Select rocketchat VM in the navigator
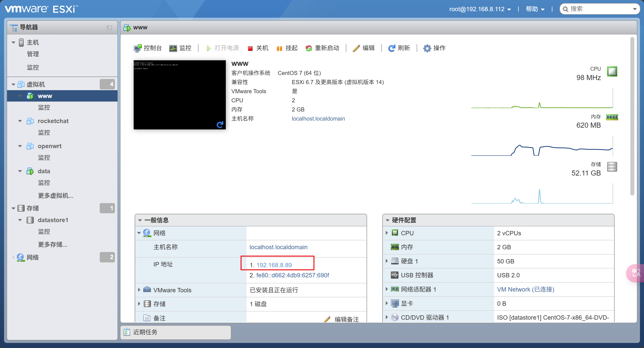 53,121
